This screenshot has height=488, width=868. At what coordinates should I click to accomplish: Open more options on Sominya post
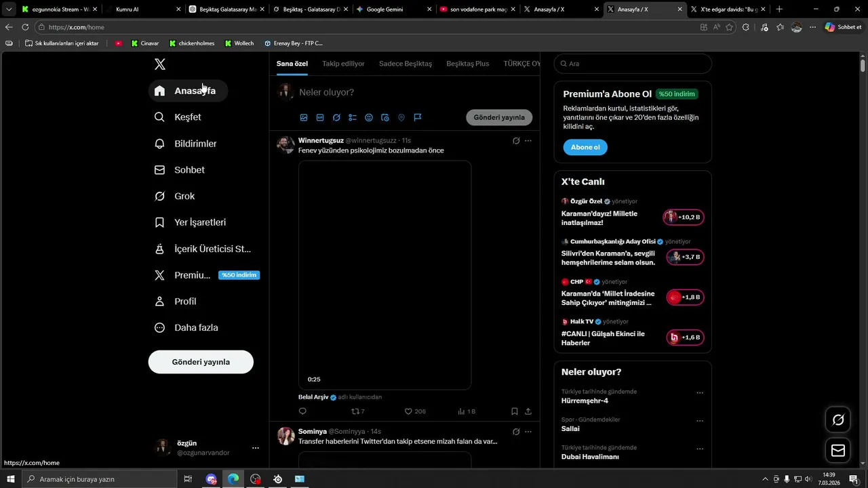pos(528,432)
